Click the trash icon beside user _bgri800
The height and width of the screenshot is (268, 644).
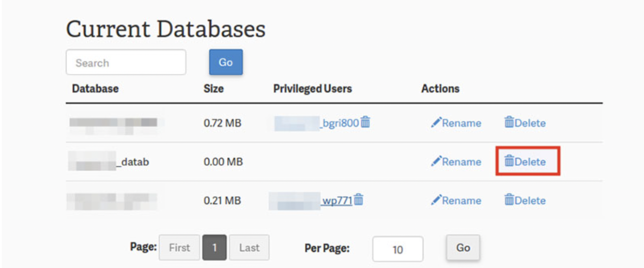click(365, 123)
